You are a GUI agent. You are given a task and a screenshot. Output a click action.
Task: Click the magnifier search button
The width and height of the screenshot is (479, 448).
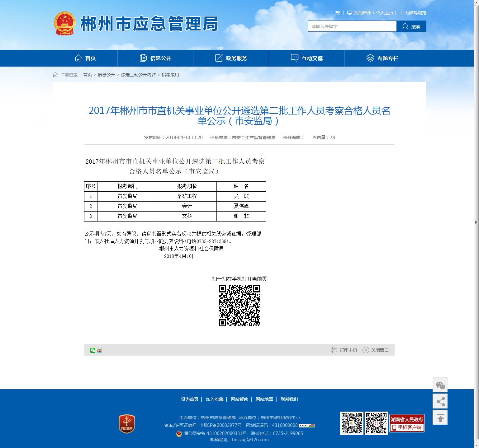[411, 26]
